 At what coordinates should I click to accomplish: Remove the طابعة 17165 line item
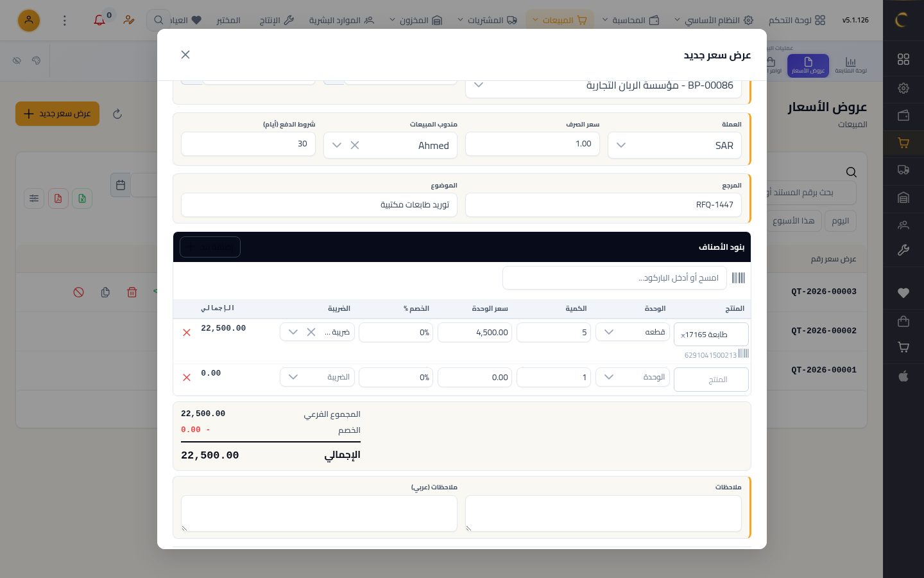pos(187,333)
